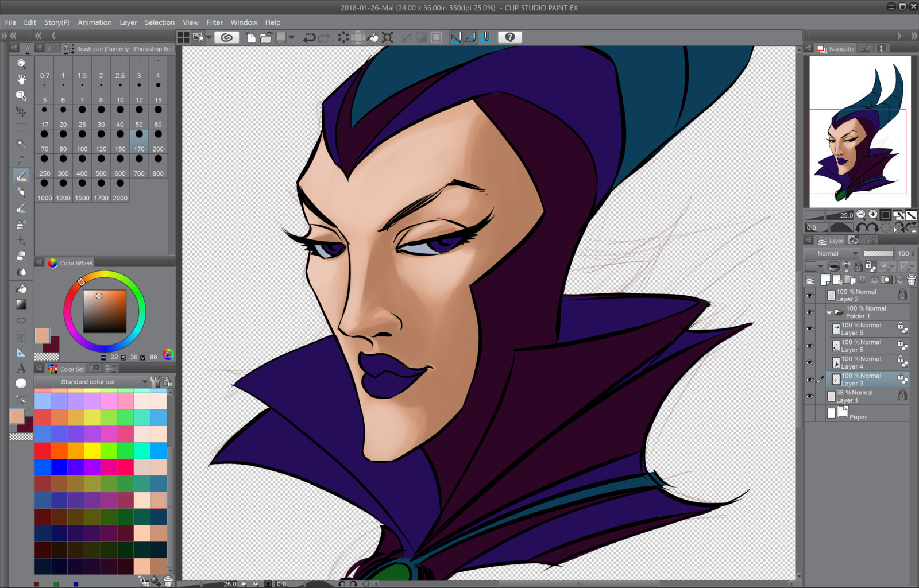This screenshot has height=588, width=919.
Task: Adjust the layer opacity slider
Action: coord(878,253)
